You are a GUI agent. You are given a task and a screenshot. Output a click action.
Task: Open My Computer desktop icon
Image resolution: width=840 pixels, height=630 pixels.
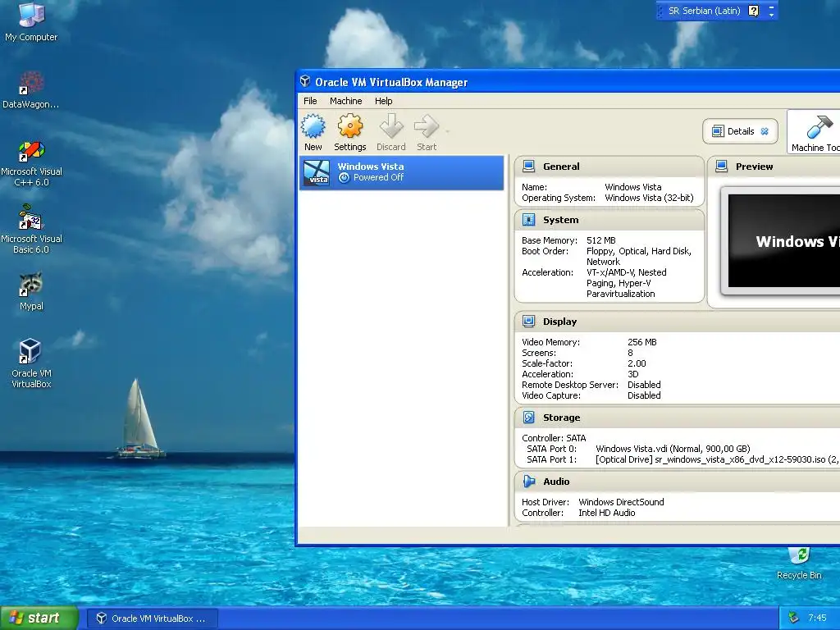click(31, 22)
